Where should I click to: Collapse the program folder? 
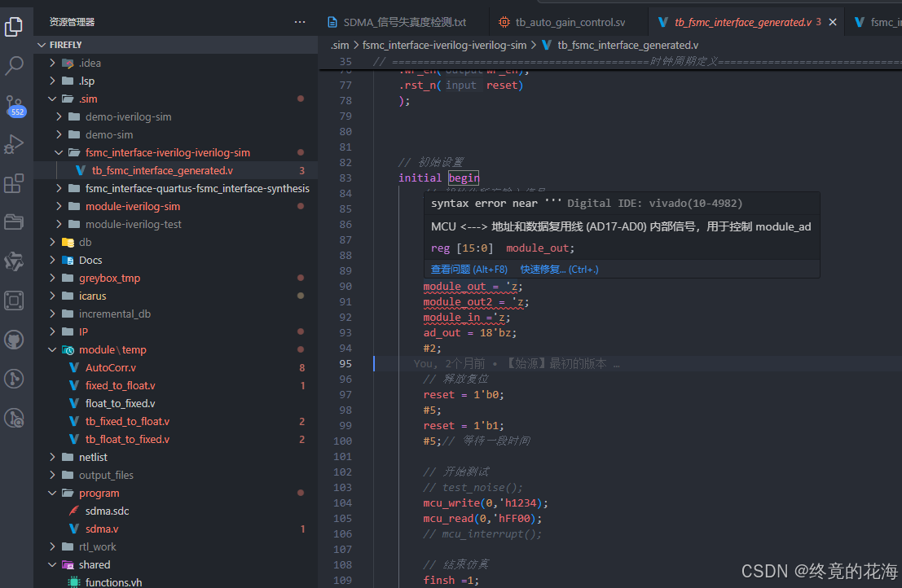52,494
